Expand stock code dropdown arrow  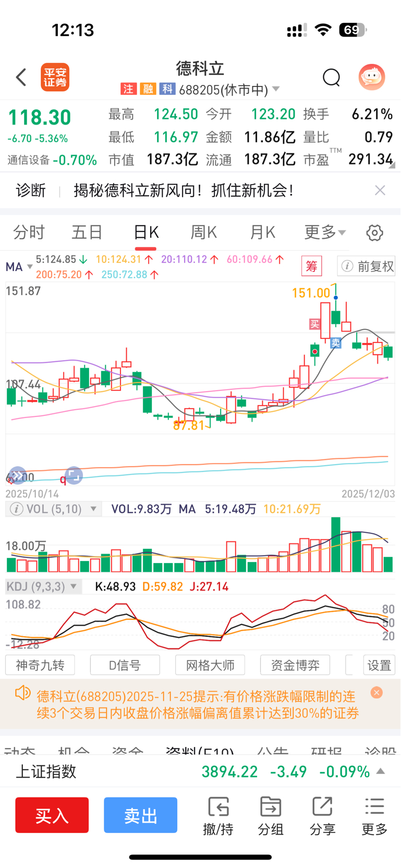point(276,89)
